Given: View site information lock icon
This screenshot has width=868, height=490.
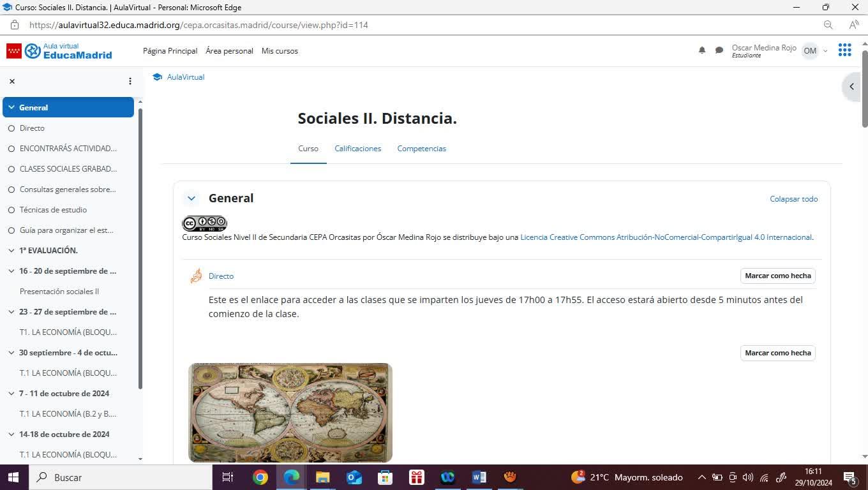Looking at the screenshot, I should (x=15, y=25).
